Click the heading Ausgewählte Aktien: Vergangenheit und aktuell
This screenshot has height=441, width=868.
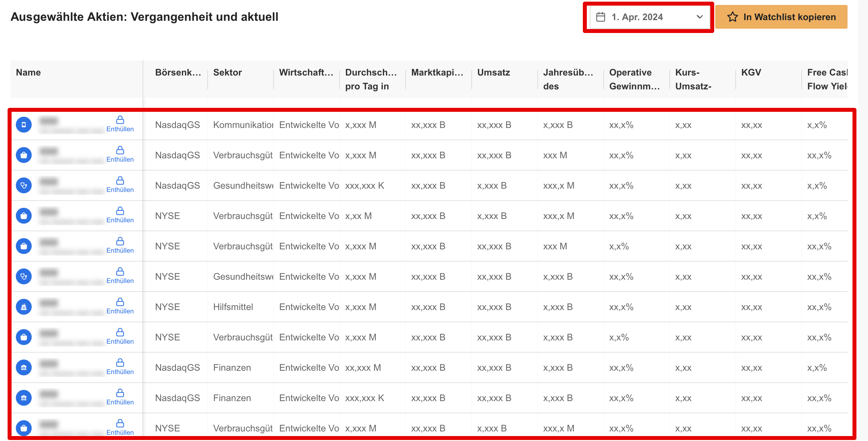click(144, 17)
